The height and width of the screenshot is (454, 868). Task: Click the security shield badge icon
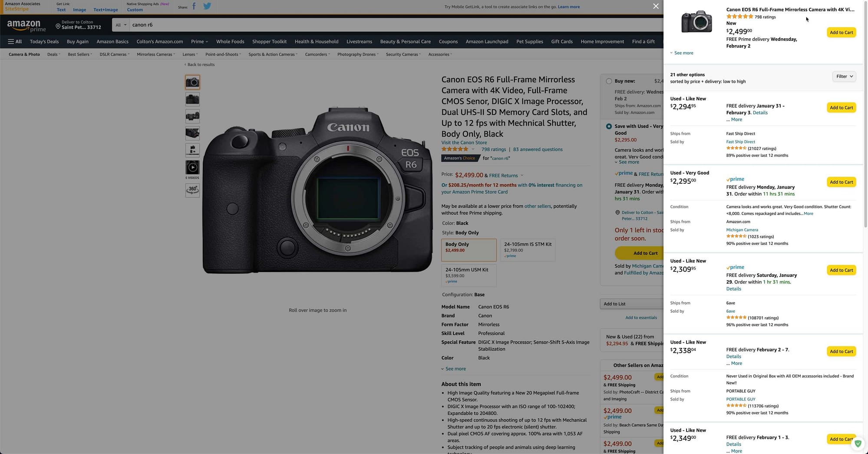pyautogui.click(x=858, y=444)
